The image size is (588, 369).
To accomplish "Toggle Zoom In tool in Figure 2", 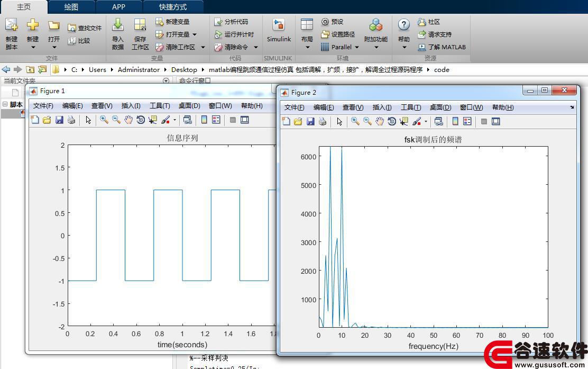I will pyautogui.click(x=355, y=121).
